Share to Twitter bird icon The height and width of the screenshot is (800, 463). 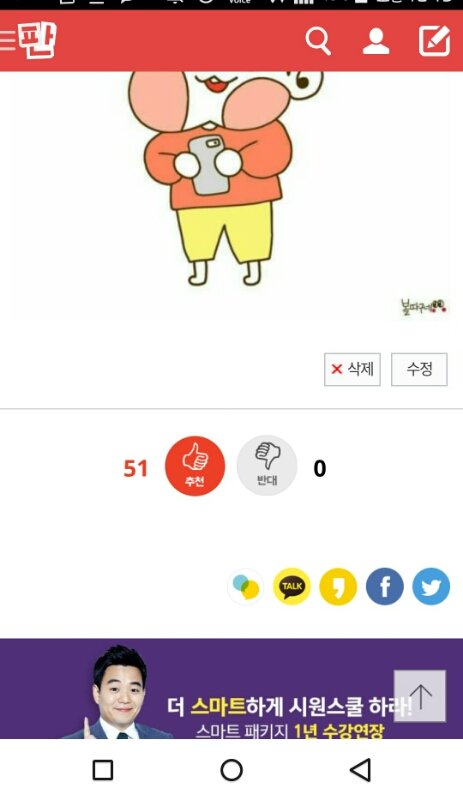(x=431, y=586)
